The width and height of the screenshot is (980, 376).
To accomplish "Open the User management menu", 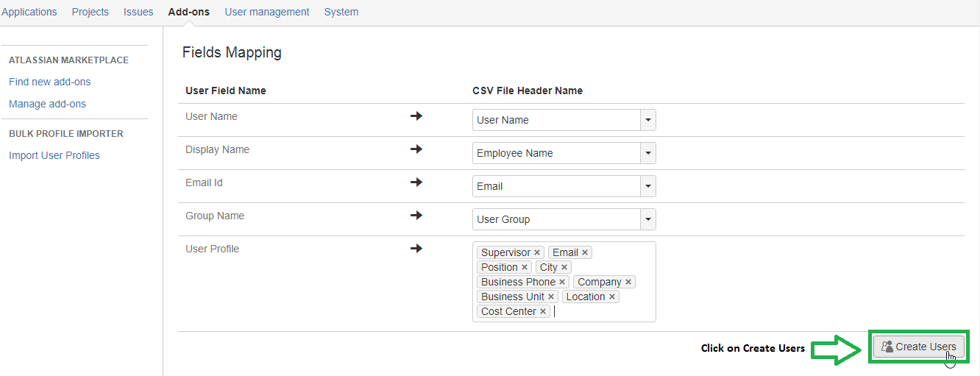I will [267, 12].
